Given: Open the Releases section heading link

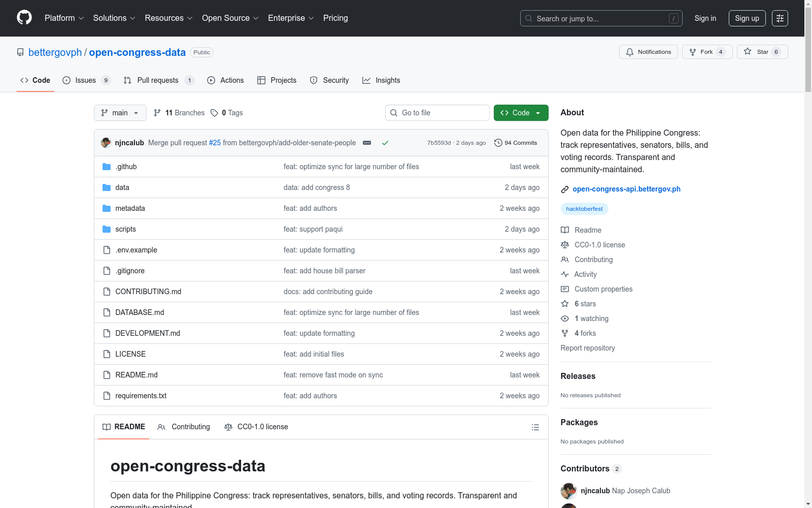Looking at the screenshot, I should pos(578,376).
